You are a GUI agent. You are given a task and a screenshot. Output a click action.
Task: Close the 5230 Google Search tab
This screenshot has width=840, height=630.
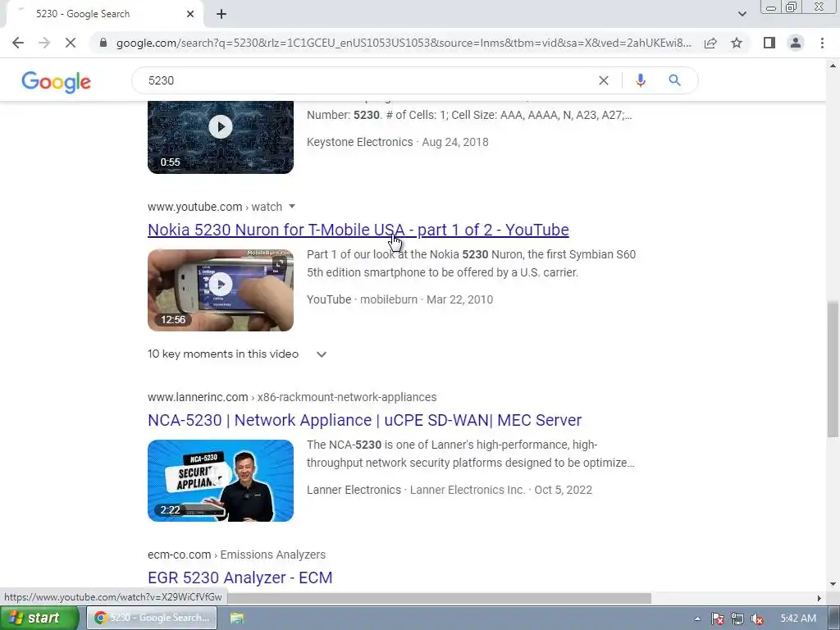[x=190, y=14]
